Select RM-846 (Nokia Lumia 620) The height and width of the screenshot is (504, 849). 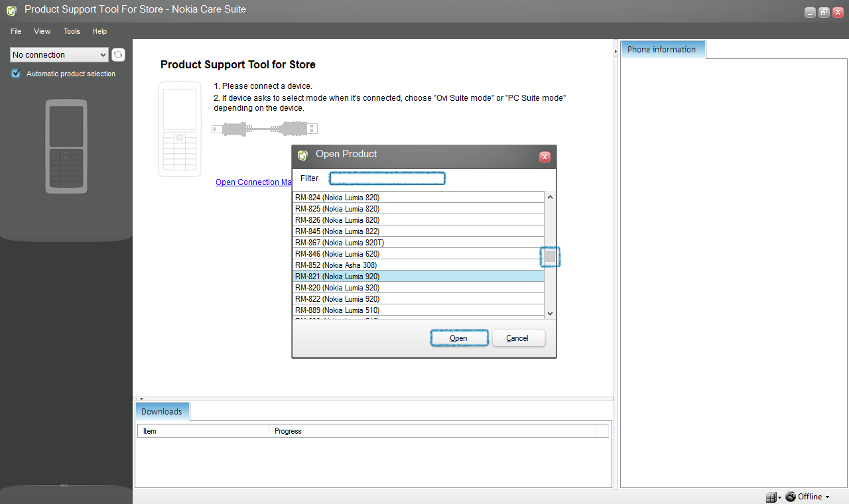[419, 254]
